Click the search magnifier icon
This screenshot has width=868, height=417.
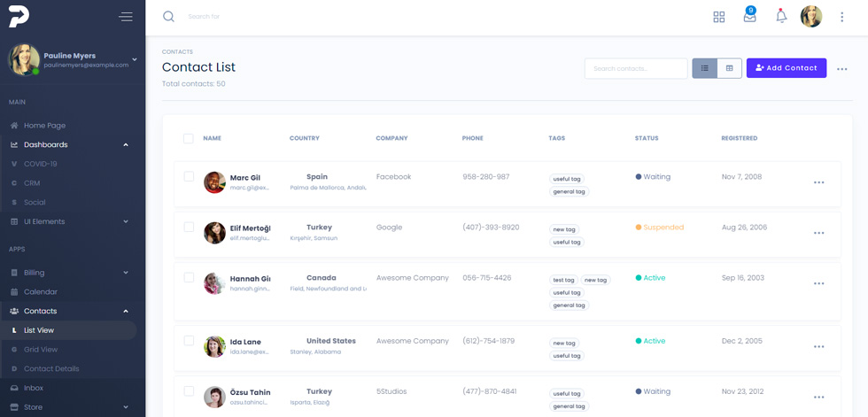pyautogui.click(x=168, y=17)
